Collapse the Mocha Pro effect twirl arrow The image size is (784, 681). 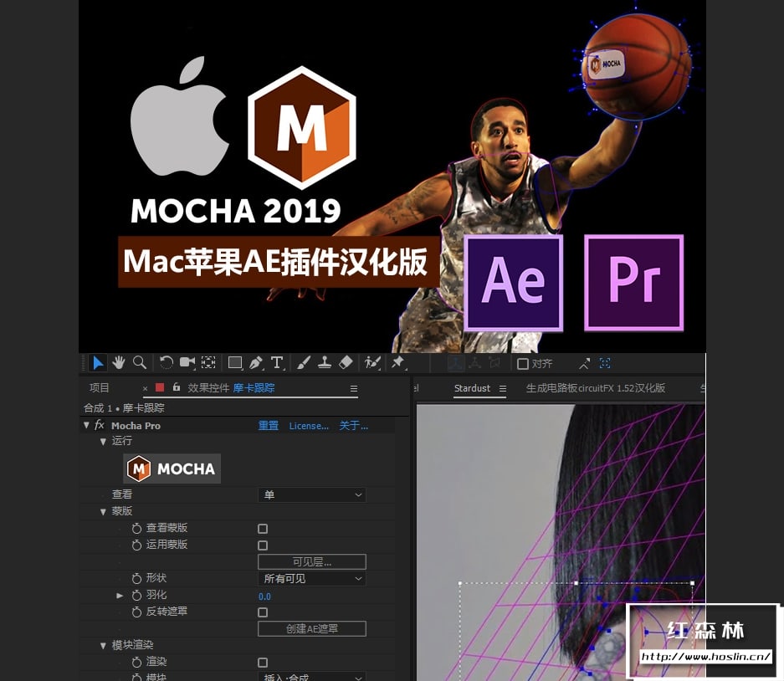pyautogui.click(x=86, y=425)
